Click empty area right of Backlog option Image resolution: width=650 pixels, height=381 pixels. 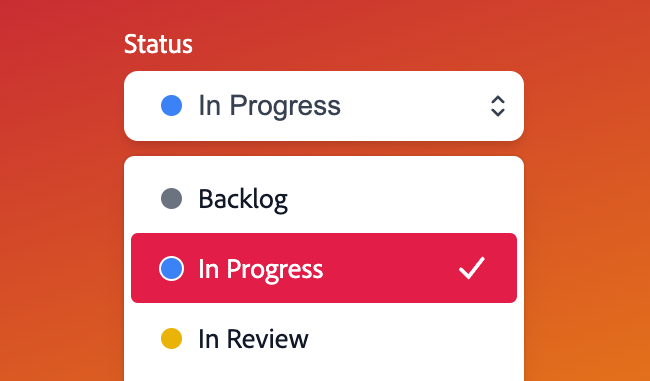402,198
